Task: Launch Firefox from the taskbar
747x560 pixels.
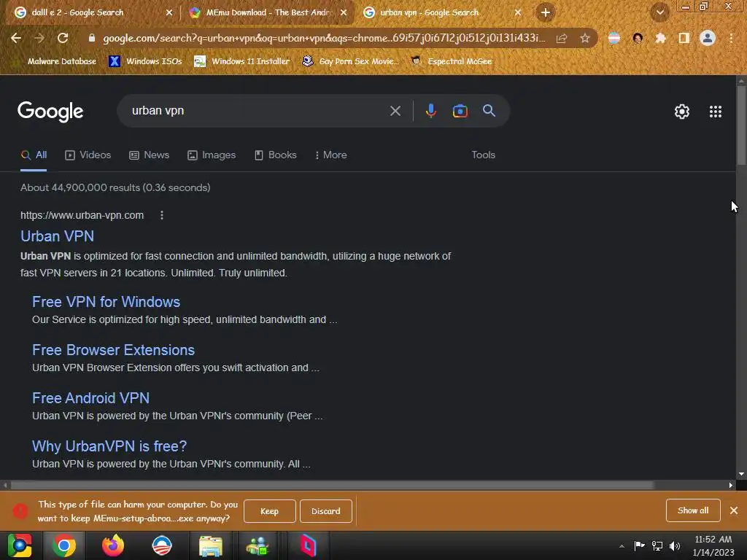Action: 113,545
